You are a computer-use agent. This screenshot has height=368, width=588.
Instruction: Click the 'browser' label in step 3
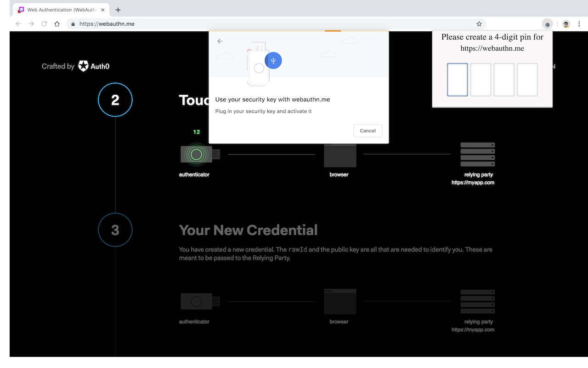(x=339, y=322)
